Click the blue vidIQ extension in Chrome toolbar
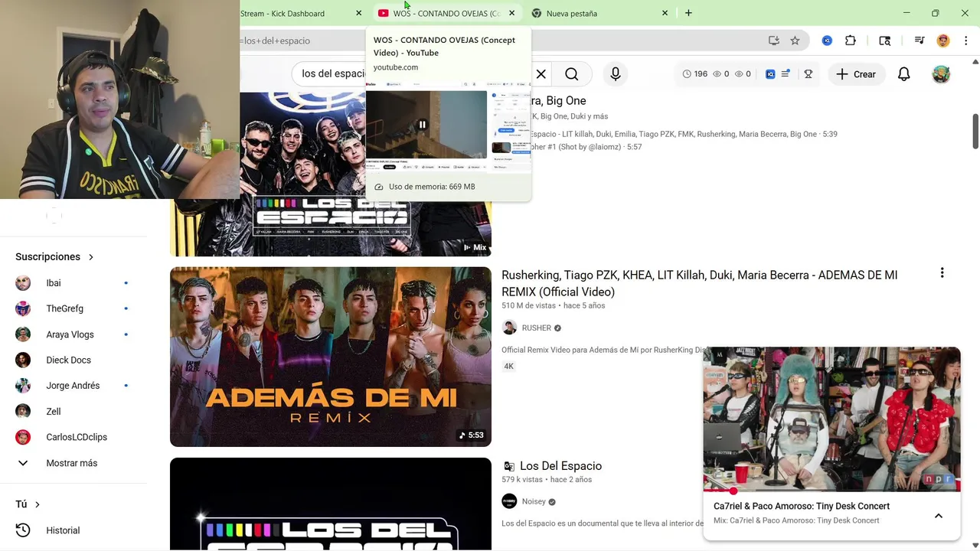The width and height of the screenshot is (980, 551). (x=827, y=41)
